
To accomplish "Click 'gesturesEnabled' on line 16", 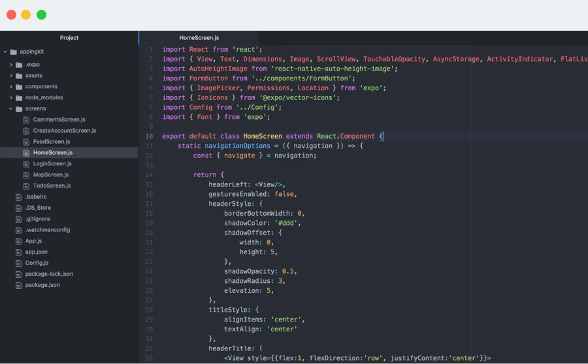I will coord(237,194).
